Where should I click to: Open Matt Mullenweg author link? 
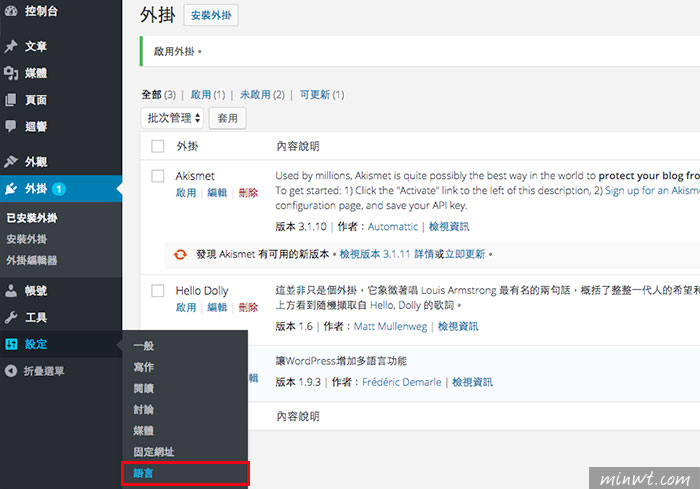pos(391,326)
